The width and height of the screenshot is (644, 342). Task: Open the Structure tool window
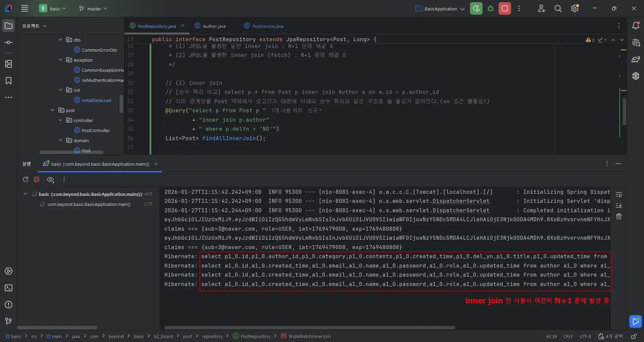pos(9,64)
